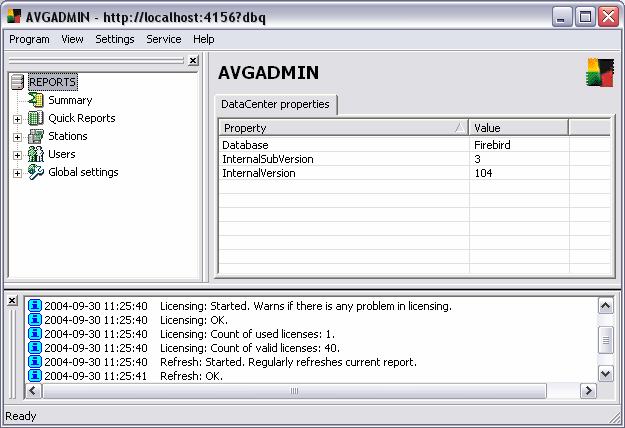This screenshot has height=428, width=625.
Task: Sort by the Property column header
Action: 344,128
